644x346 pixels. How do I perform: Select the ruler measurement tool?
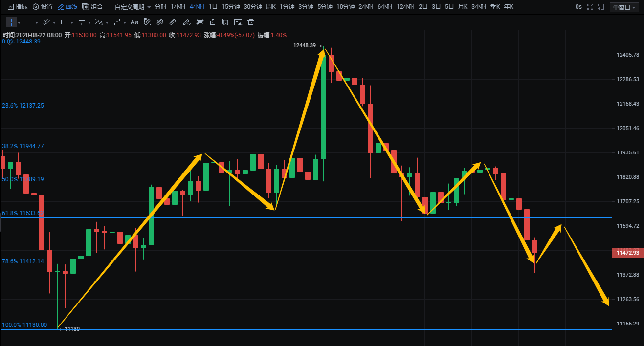[173, 22]
